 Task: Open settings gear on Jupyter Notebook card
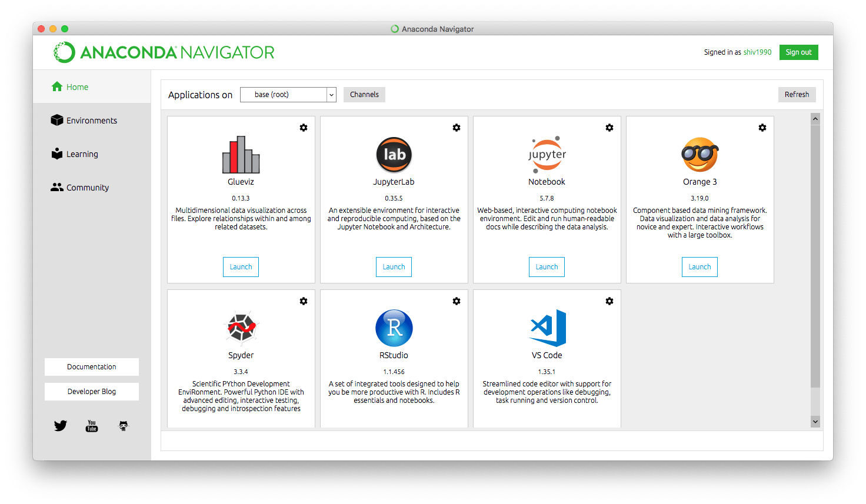(x=609, y=128)
